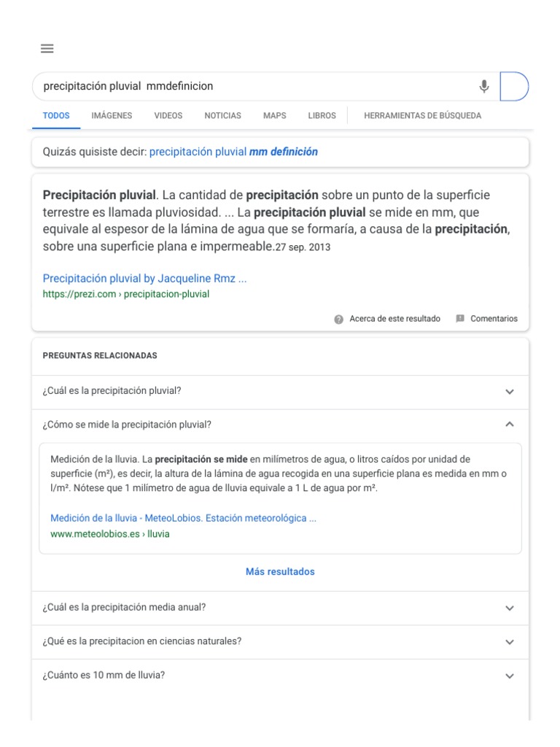Click the question mark icon near 'Acerca de este resultado'
The image size is (560, 747).
click(x=339, y=319)
